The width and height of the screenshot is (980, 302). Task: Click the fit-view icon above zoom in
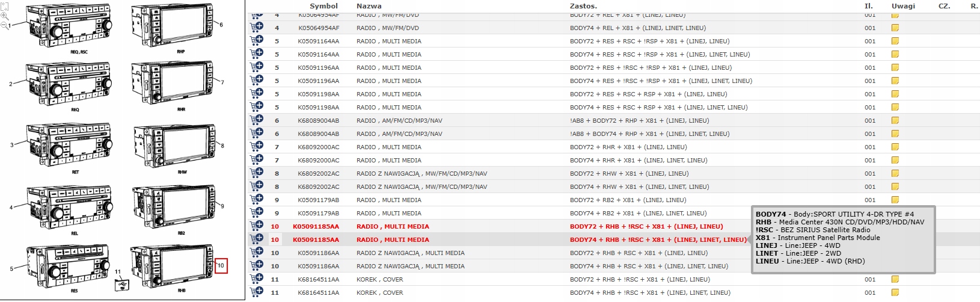click(x=4, y=6)
